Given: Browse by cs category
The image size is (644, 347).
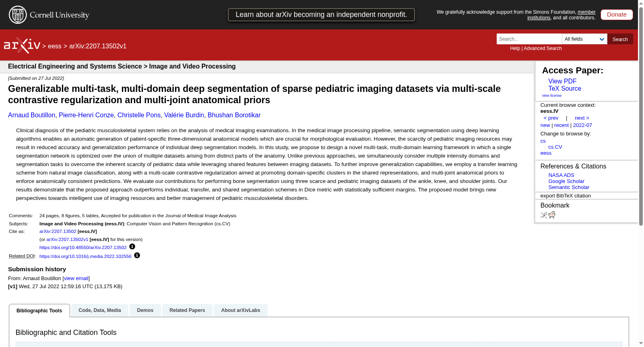Looking at the screenshot, I should [543, 141].
